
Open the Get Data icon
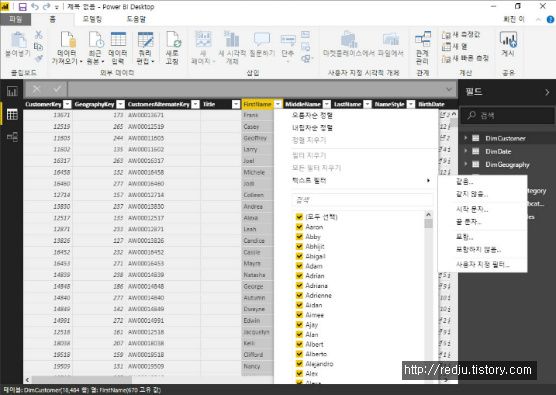click(x=67, y=39)
